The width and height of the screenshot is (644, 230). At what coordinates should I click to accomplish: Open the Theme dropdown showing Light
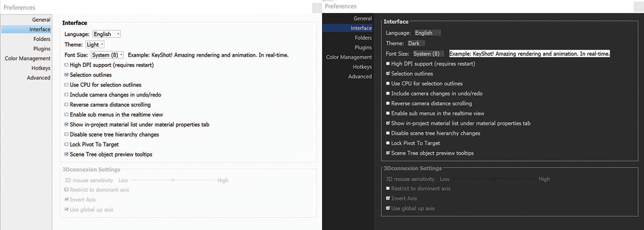(x=95, y=45)
